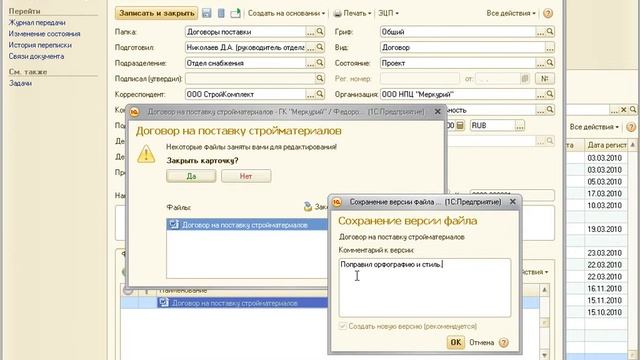
Task: Click search icon of Подготовил field
Action: click(320, 47)
